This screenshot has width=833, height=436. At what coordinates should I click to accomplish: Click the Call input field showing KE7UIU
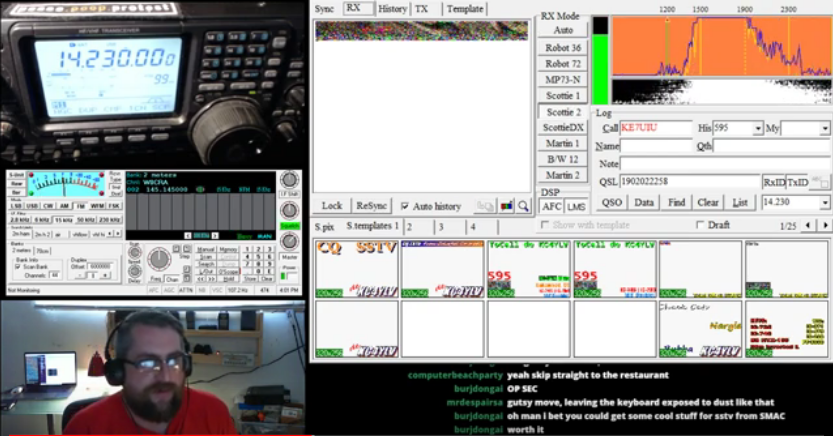point(655,129)
